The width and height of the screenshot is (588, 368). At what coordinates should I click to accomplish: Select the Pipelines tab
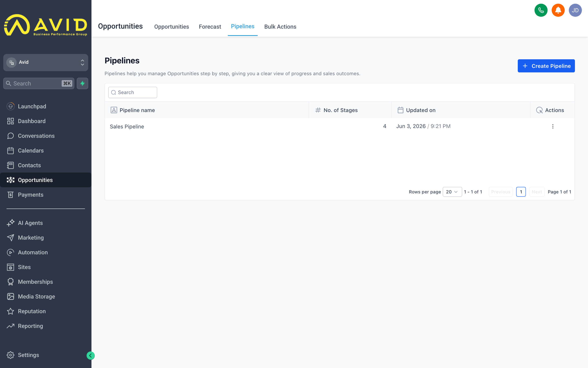(x=243, y=26)
